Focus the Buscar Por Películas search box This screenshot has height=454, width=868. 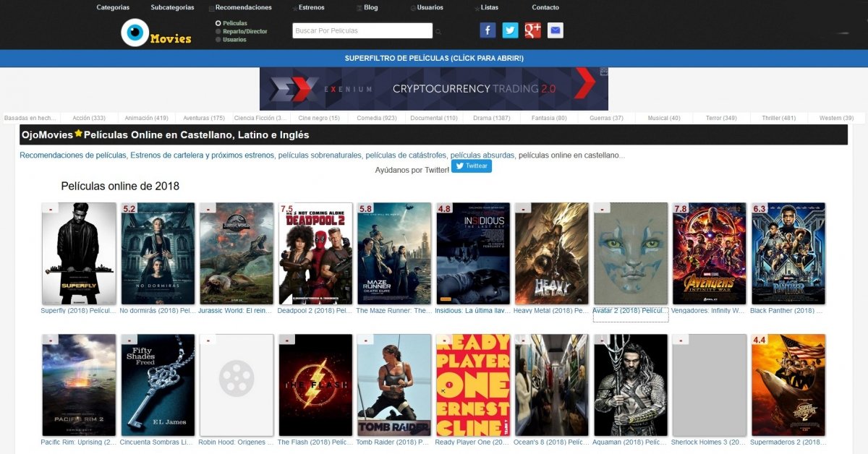[x=362, y=30]
